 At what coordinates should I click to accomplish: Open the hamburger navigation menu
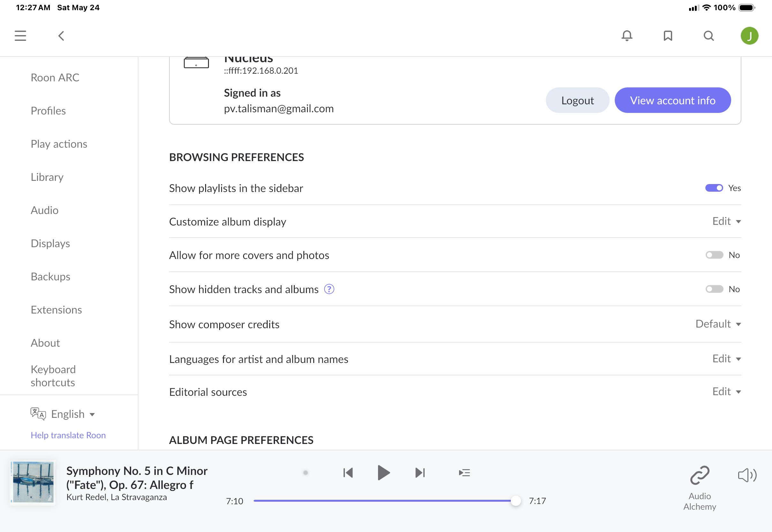pos(20,36)
